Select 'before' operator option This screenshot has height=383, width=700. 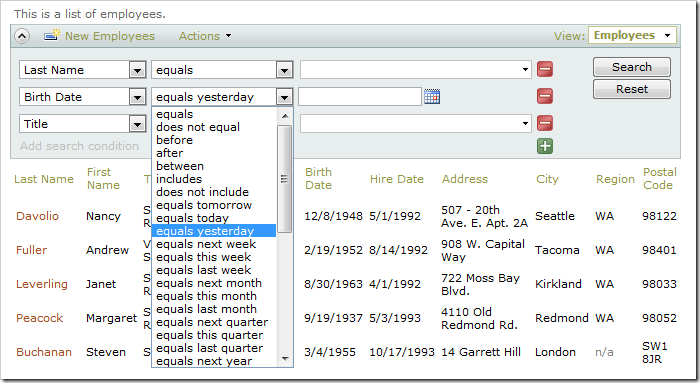tap(214, 140)
